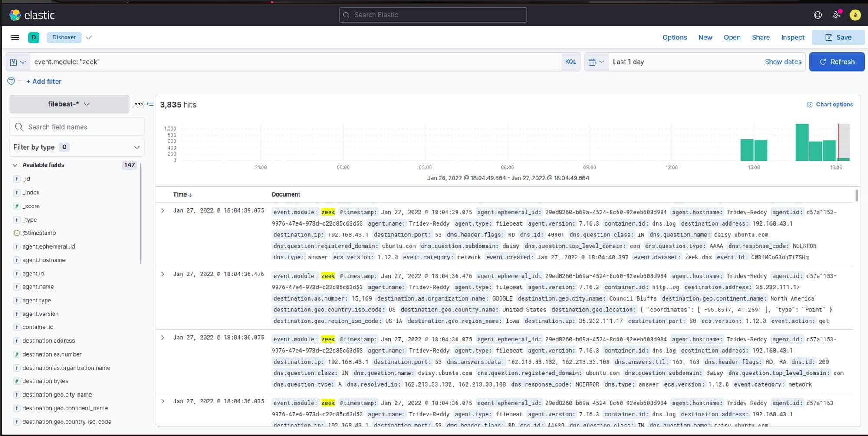Click Open saved search
This screenshot has width=868, height=436.
[732, 37]
